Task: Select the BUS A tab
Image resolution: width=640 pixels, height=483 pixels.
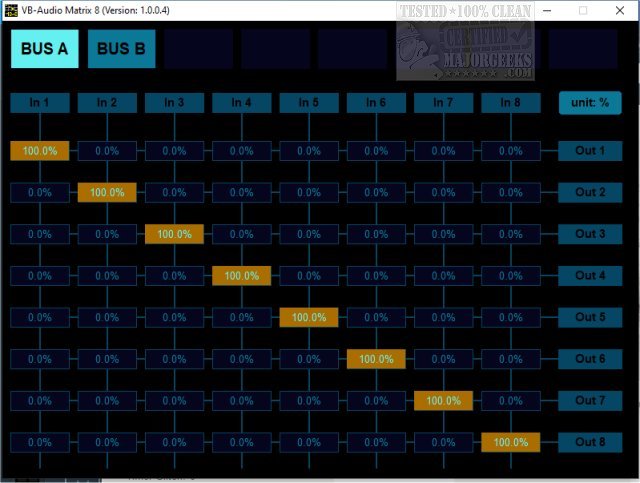Action: click(x=44, y=49)
